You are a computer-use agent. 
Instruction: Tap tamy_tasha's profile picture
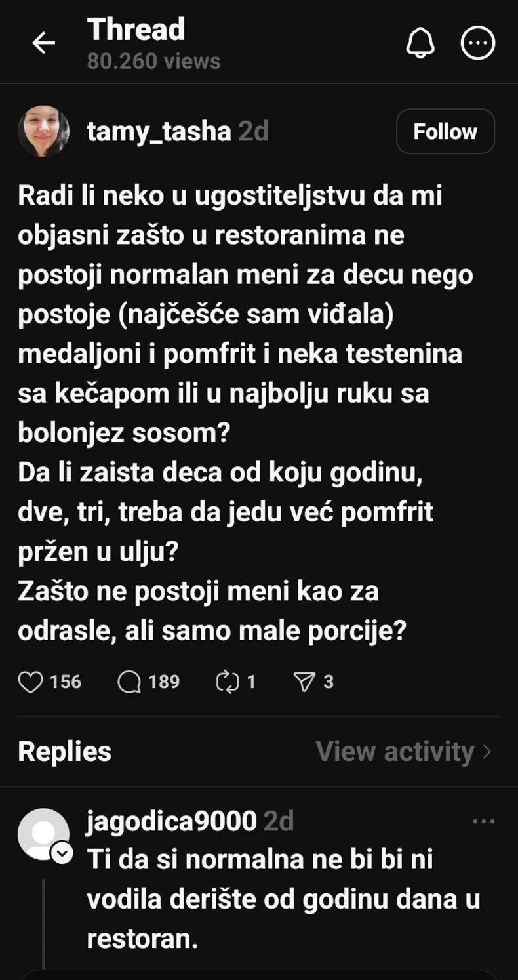45,131
